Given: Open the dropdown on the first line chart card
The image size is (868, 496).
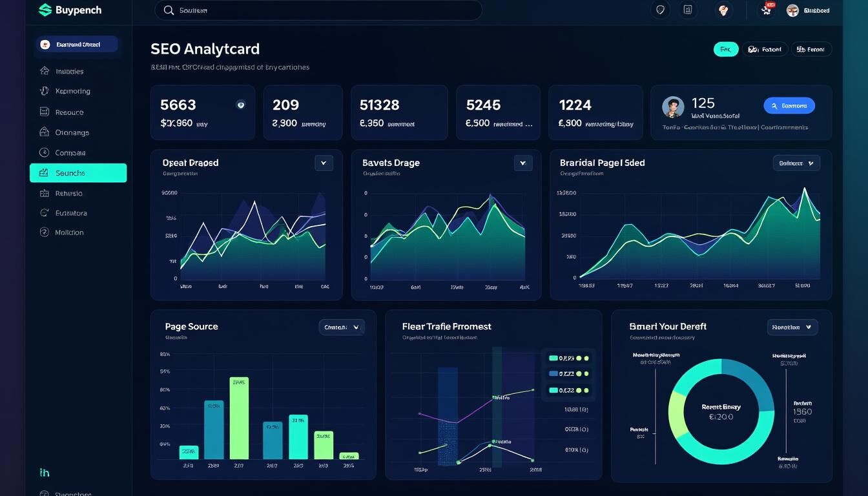Looking at the screenshot, I should click(x=324, y=163).
